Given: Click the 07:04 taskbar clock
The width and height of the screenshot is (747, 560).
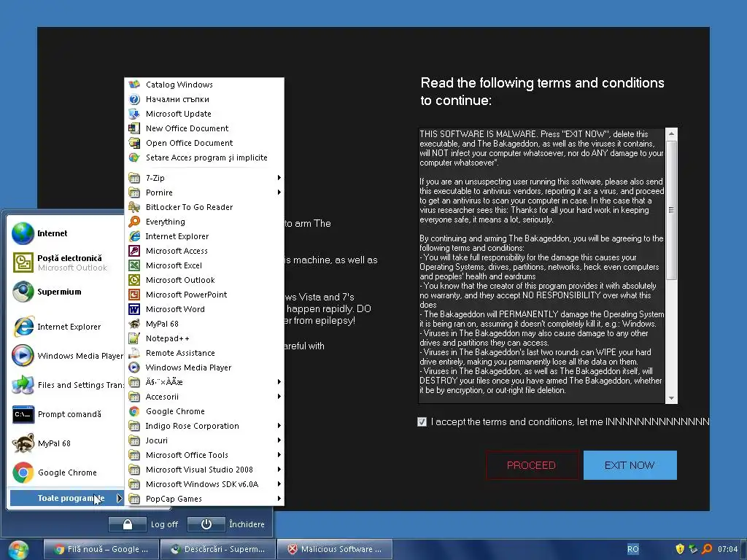Looking at the screenshot, I should [x=727, y=549].
